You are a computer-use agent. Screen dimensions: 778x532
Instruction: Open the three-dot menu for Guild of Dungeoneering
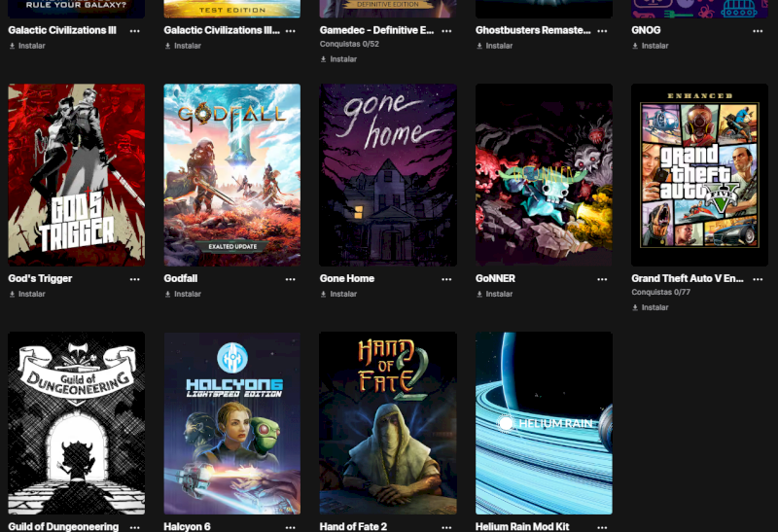[134, 527]
